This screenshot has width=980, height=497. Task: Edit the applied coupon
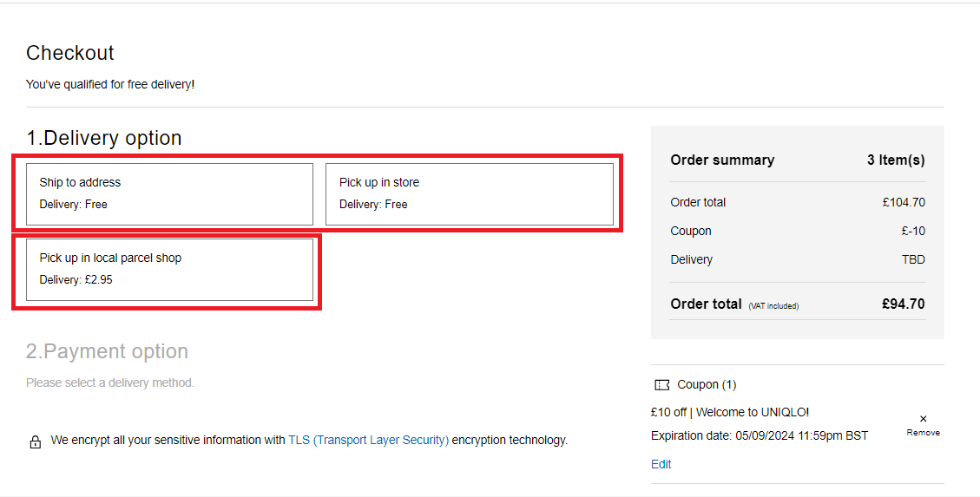661,464
